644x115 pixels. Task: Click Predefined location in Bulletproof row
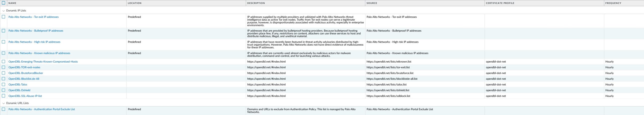[134, 31]
